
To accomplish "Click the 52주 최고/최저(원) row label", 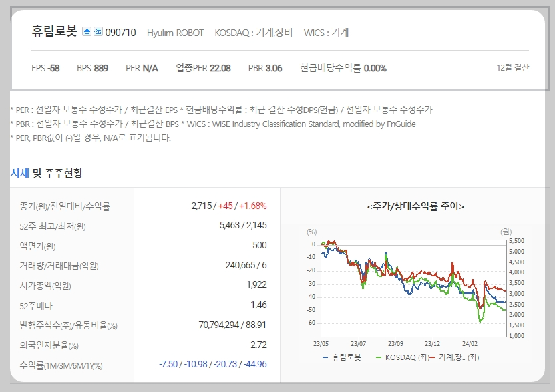I will [x=53, y=226].
